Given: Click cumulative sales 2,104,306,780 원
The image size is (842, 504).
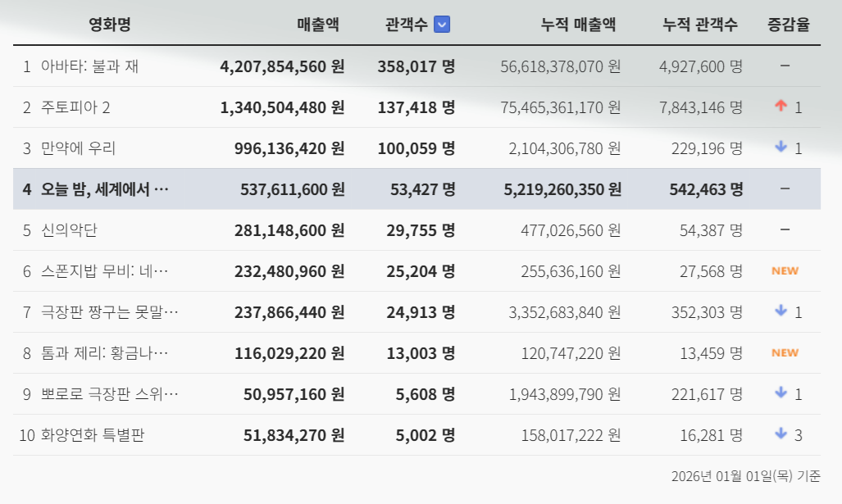Looking at the screenshot, I should coord(565,148).
